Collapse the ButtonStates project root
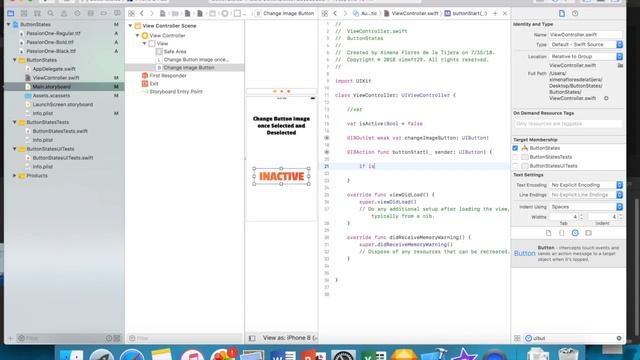The width and height of the screenshot is (640, 360). (x=8, y=24)
